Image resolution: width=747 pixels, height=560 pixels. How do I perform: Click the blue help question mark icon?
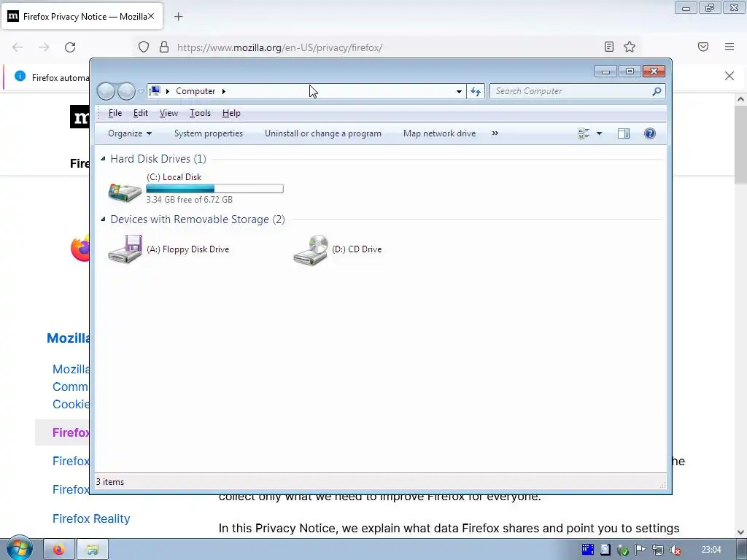point(650,133)
